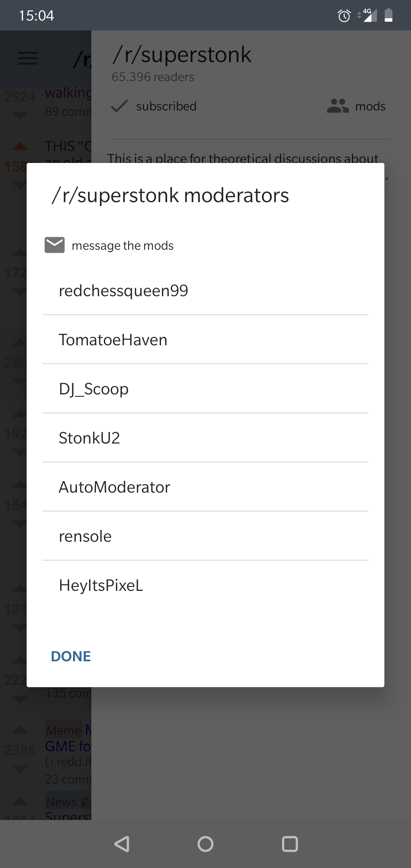Tap the mods people icon
The image size is (411, 868).
[338, 106]
